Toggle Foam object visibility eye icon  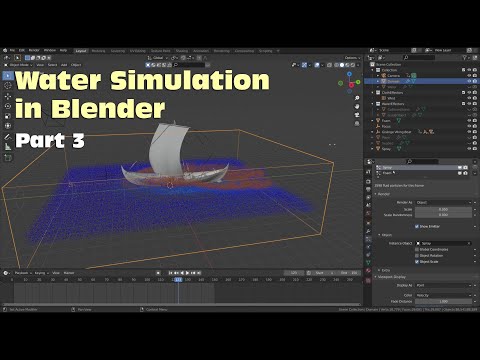(469, 121)
